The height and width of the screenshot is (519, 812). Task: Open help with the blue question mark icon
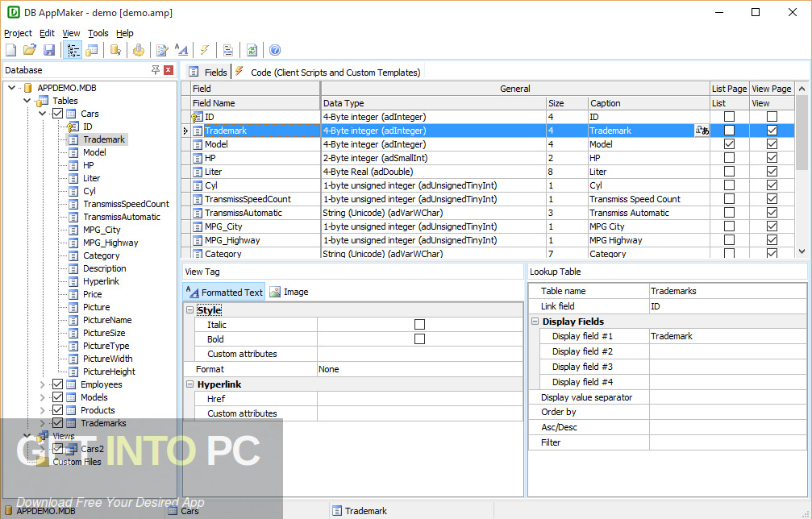(x=275, y=50)
